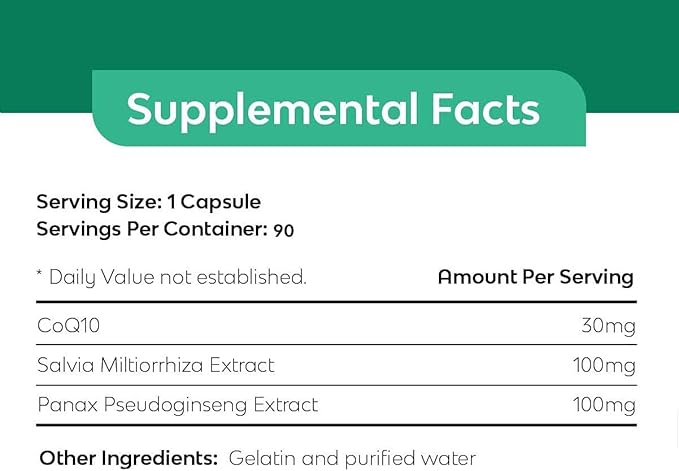Click the "Amount Per Serving" column header

[535, 277]
